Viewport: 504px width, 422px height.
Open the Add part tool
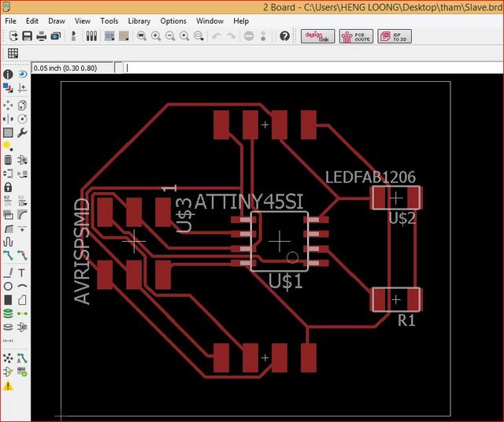22,160
